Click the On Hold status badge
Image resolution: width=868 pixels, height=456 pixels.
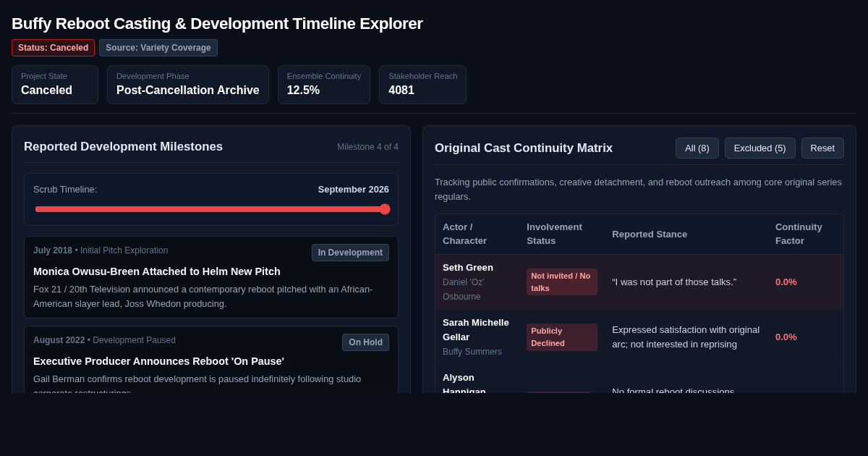365,342
